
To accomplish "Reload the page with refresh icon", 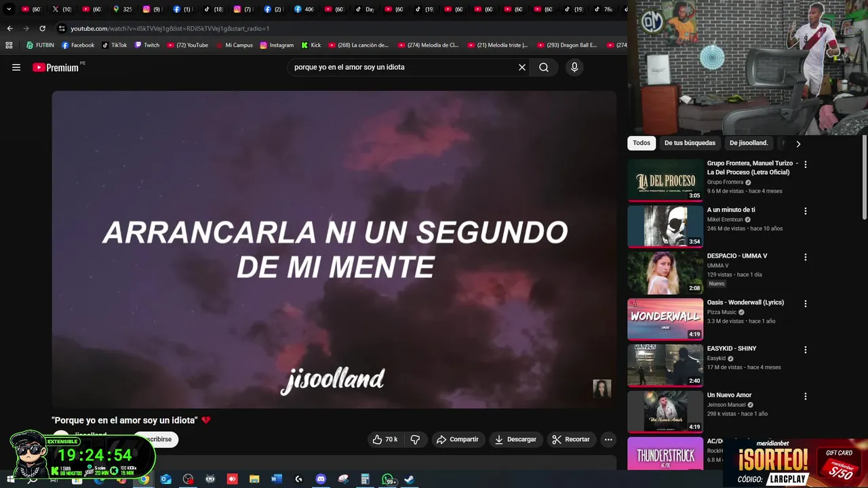I will 42,28.
